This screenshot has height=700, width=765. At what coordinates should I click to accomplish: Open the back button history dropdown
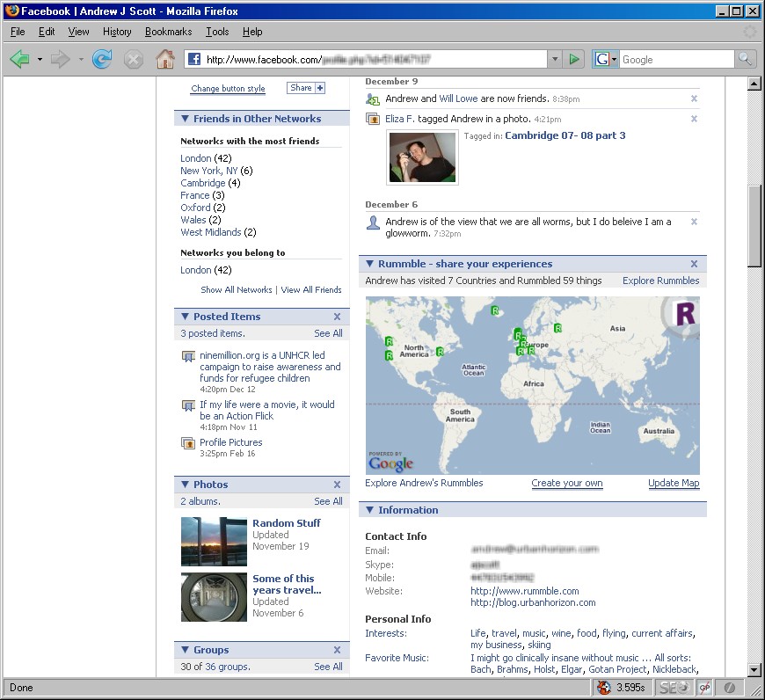click(x=40, y=60)
